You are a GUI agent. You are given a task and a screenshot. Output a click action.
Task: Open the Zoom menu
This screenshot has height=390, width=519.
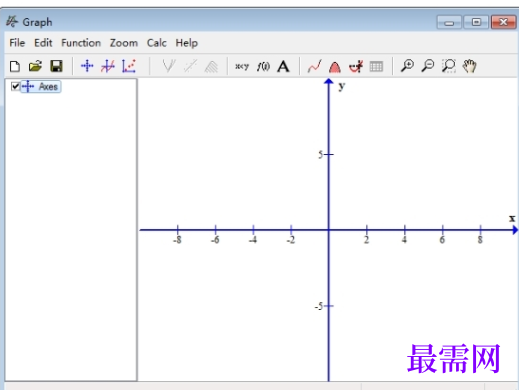pyautogui.click(x=124, y=43)
